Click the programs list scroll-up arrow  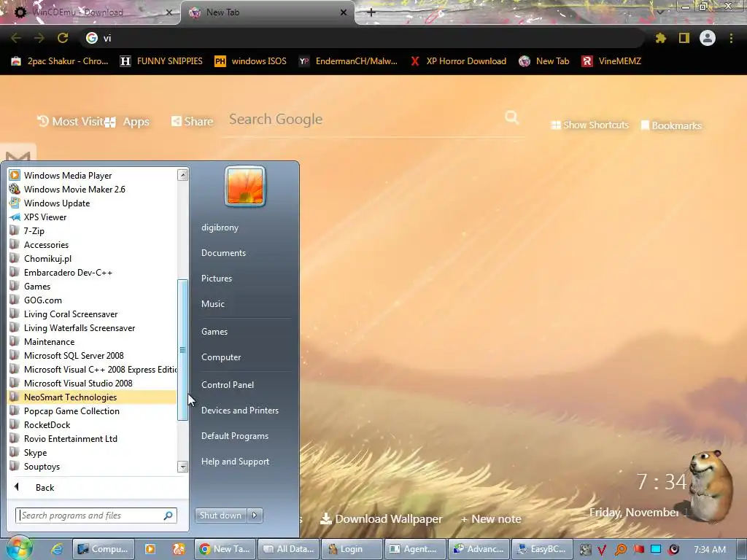point(182,175)
